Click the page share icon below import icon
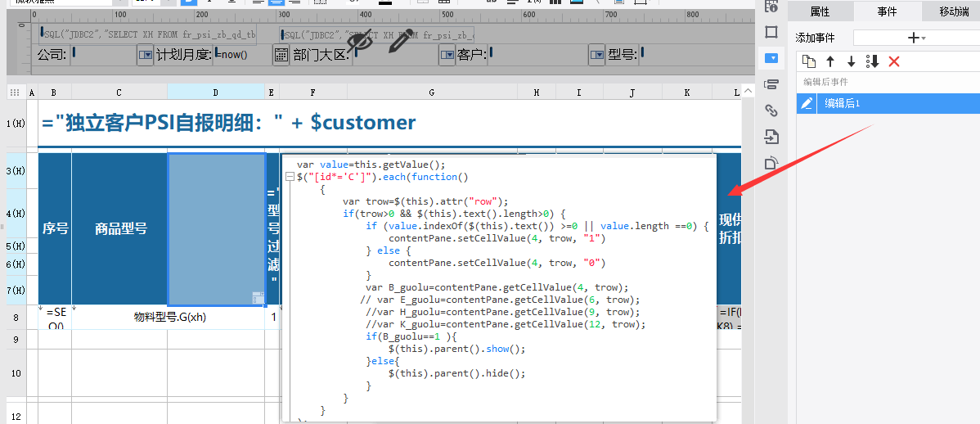The width and height of the screenshot is (980, 424). [x=771, y=163]
